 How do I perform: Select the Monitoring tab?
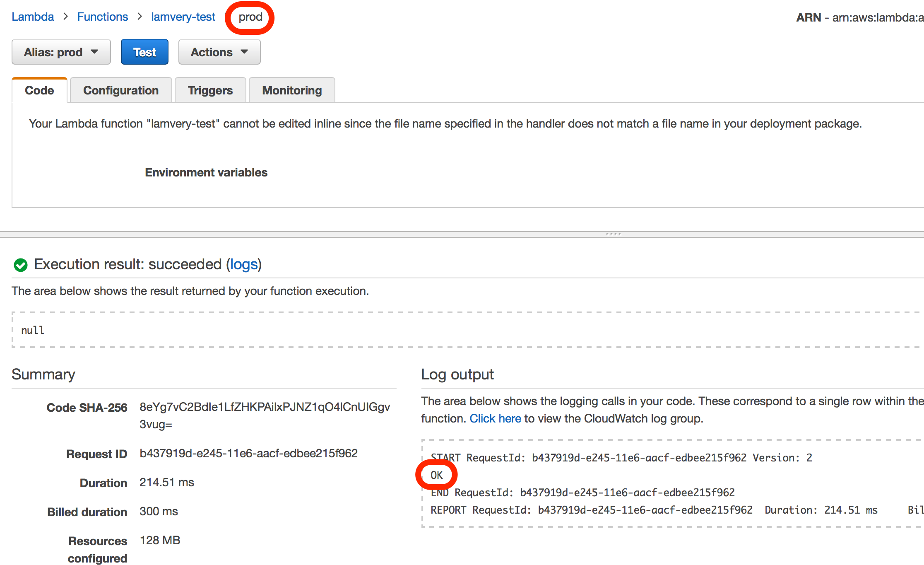(291, 90)
